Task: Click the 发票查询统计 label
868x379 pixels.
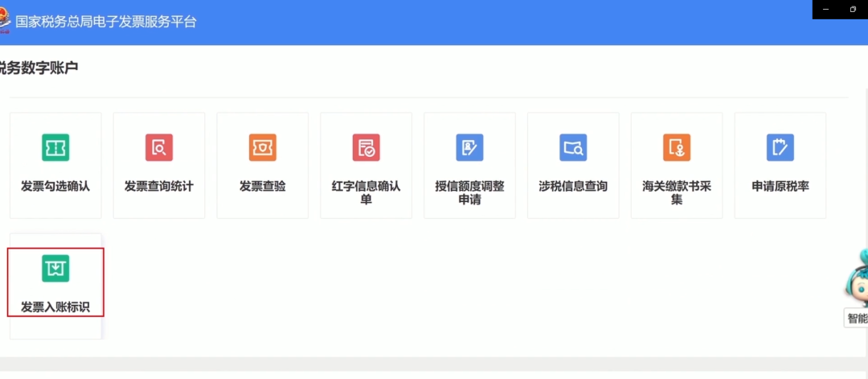Action: [x=159, y=187]
